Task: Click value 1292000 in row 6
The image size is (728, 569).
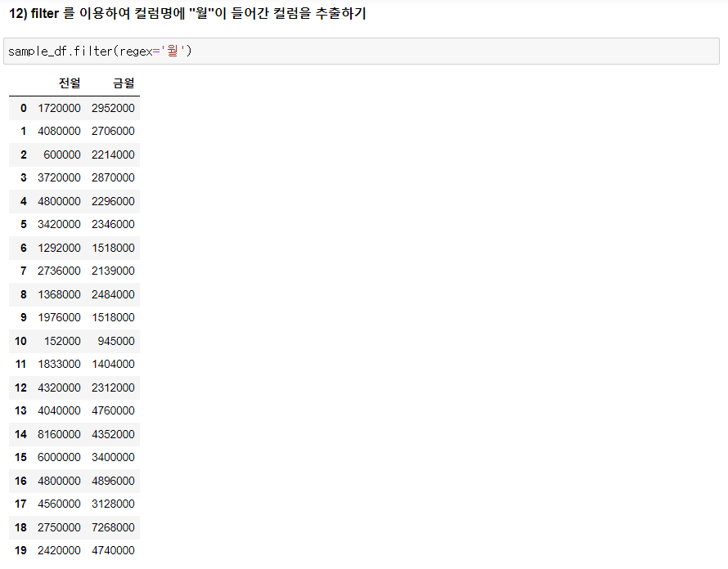Action: (x=59, y=248)
